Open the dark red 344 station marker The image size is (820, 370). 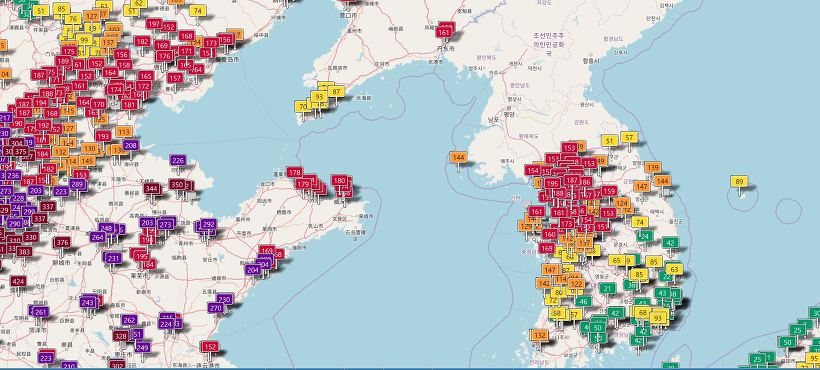[x=152, y=188]
